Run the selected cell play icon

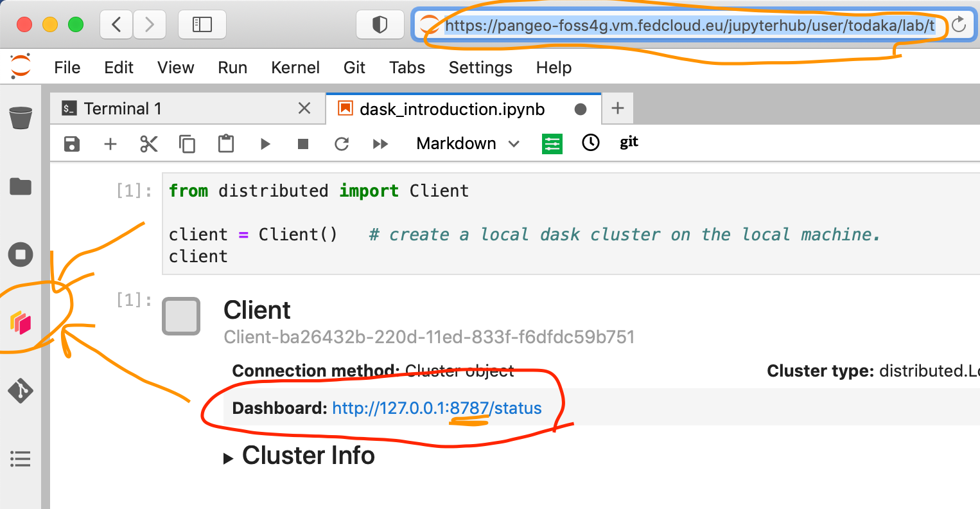[265, 143]
